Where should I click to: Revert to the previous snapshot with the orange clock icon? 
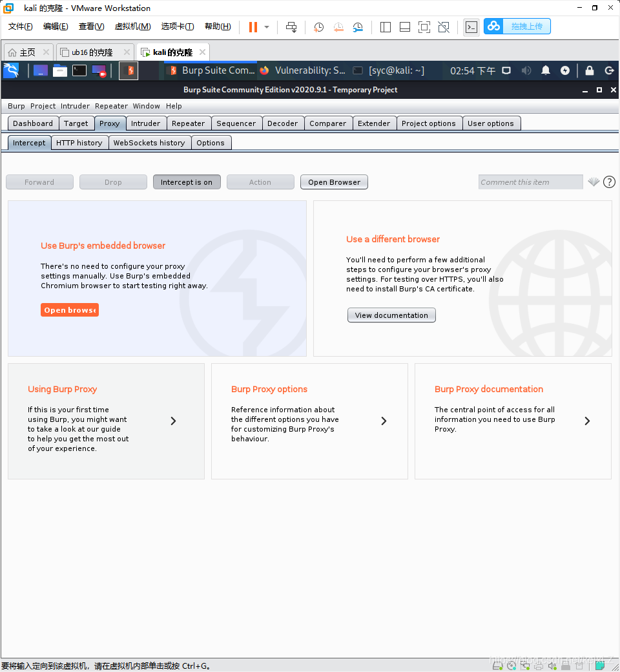point(338,27)
